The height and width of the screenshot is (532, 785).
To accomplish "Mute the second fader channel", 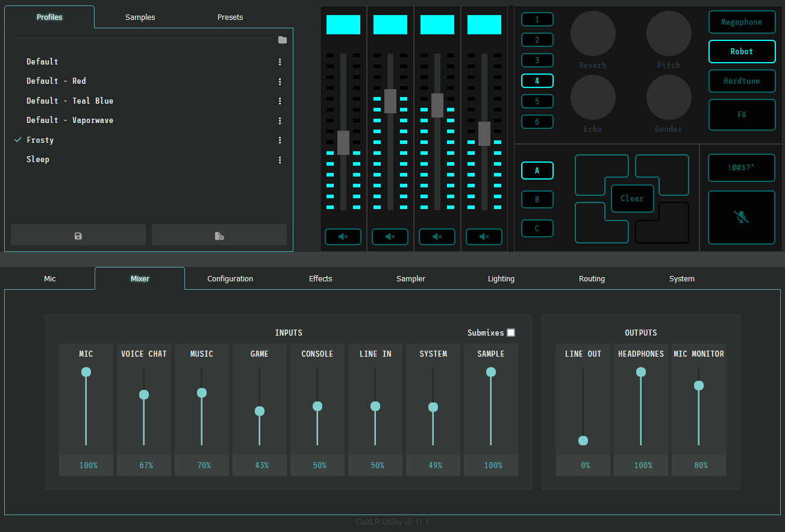I will point(390,237).
